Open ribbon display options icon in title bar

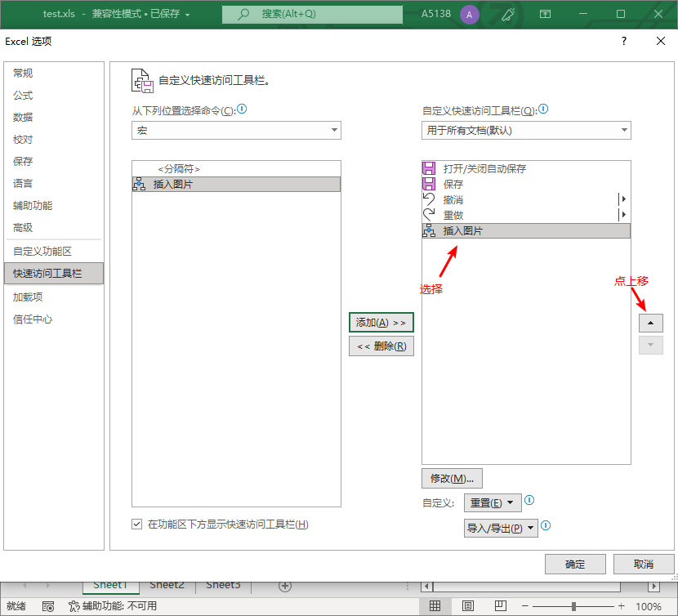click(x=546, y=13)
